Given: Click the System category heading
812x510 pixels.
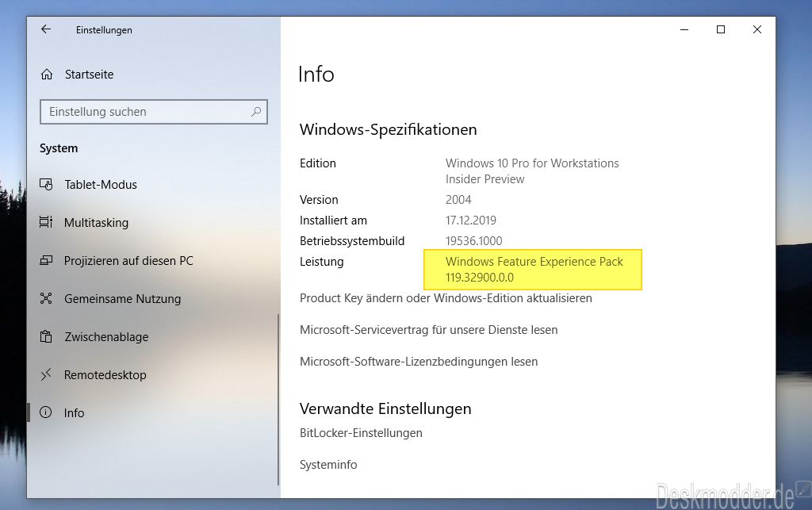Looking at the screenshot, I should coord(59,148).
